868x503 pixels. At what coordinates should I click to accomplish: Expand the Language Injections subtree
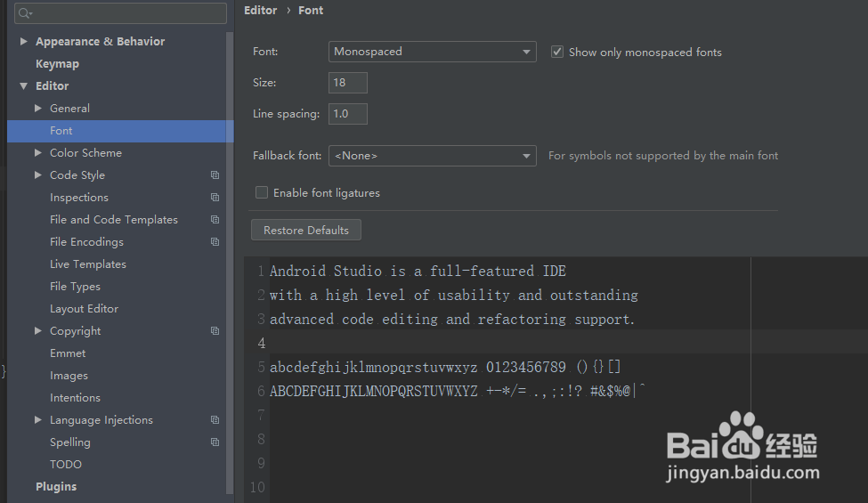tap(38, 420)
